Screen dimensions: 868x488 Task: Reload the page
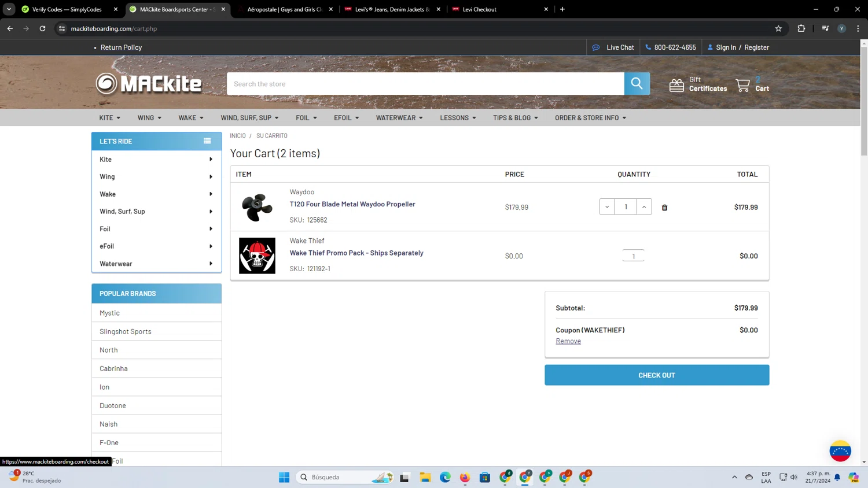42,28
